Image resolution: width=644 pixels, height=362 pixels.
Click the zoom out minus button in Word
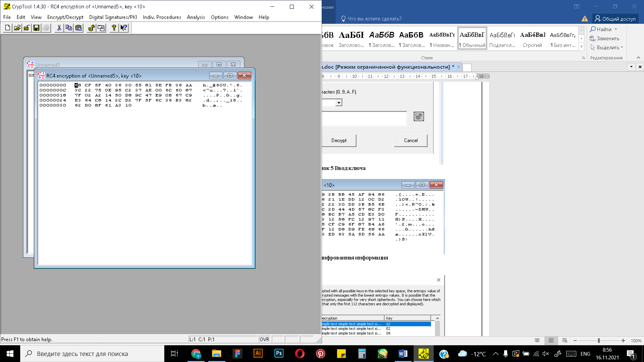coord(575,341)
